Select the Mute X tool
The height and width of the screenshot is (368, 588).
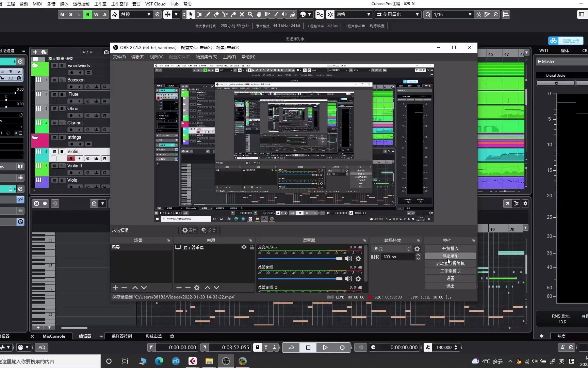242,14
